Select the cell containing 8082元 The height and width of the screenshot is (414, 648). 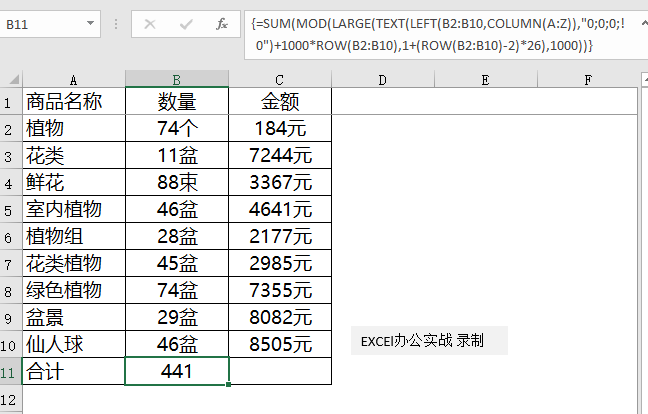point(280,317)
